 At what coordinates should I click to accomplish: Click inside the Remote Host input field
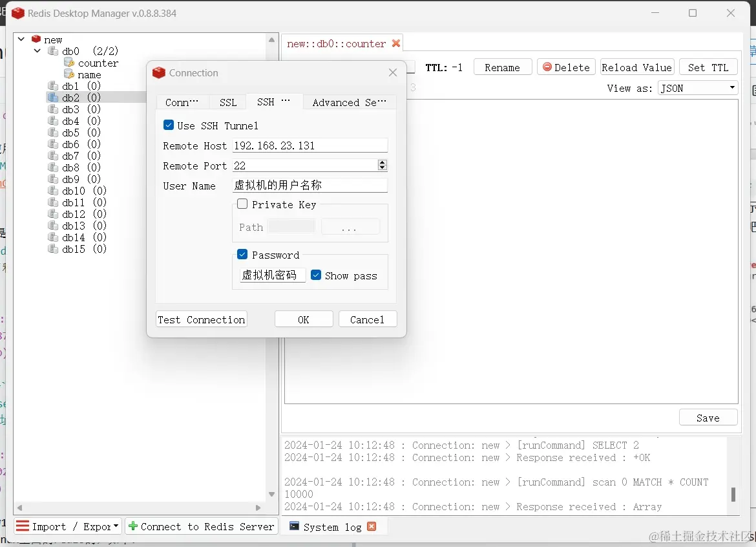(309, 145)
